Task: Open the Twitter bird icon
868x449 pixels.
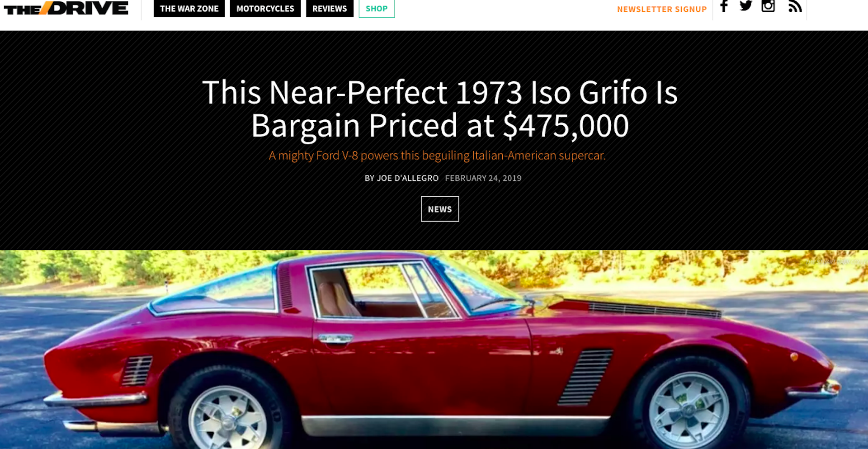Action: pyautogui.click(x=746, y=5)
